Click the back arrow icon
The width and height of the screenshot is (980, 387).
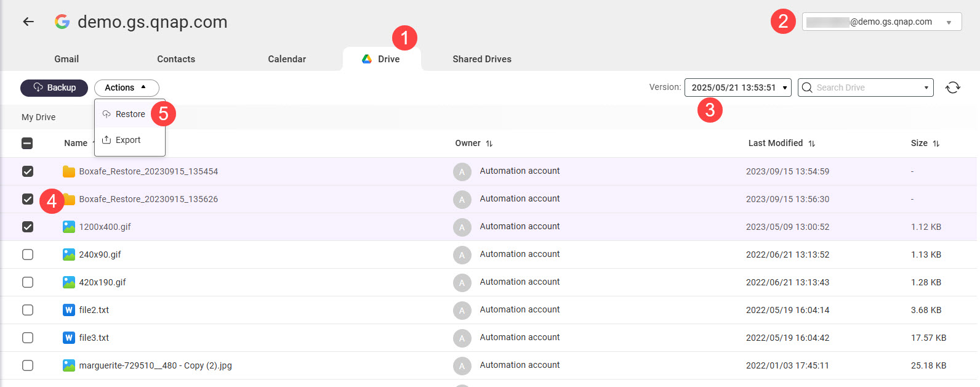pyautogui.click(x=28, y=22)
